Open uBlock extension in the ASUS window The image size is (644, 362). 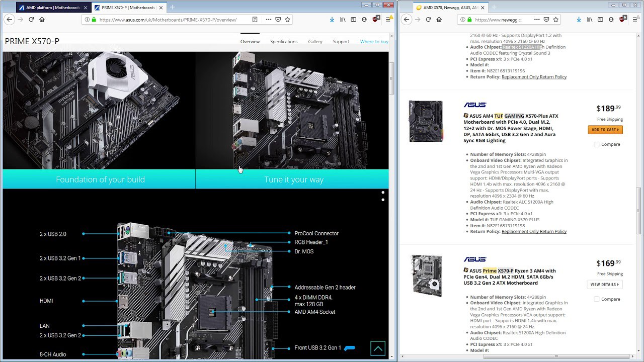[376, 19]
